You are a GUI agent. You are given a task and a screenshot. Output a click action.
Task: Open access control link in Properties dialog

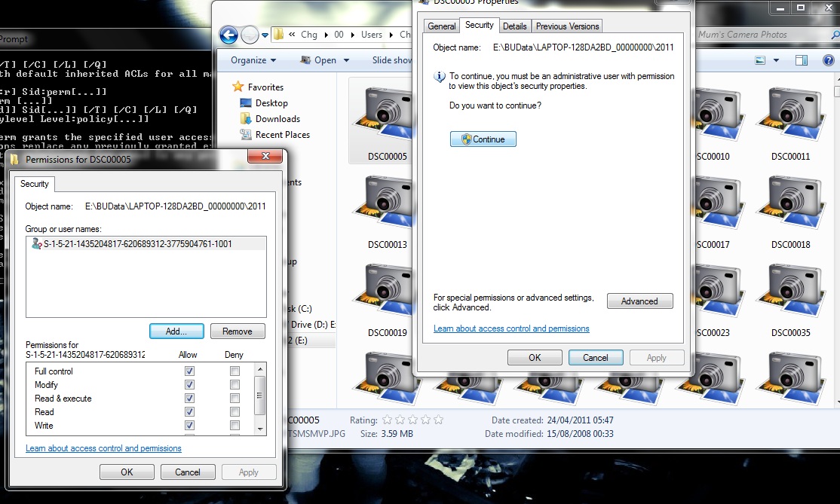(x=511, y=328)
